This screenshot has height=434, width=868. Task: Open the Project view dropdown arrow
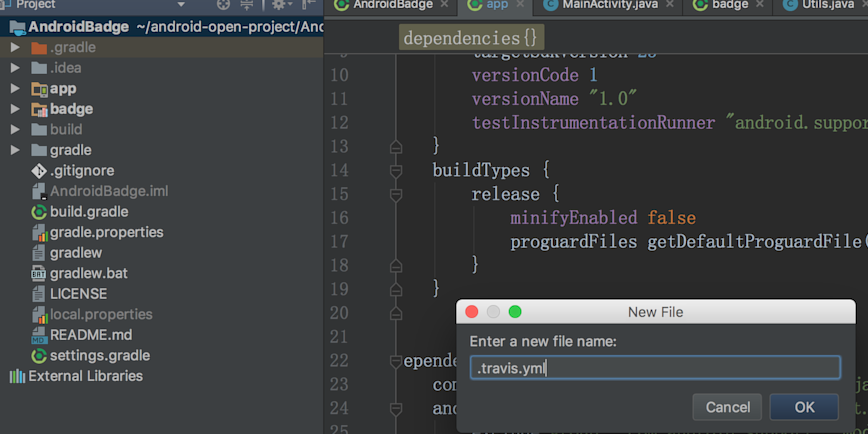tap(180, 4)
